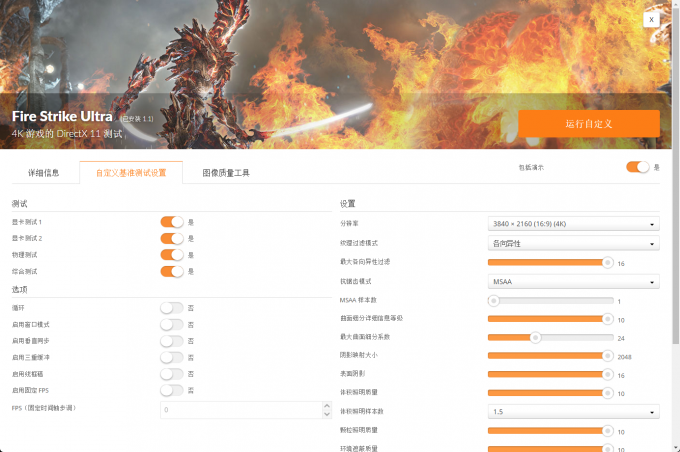Screen dimensions: 680x452
Task: Toggle the 包括演示 include demo switch
Action: point(638,167)
